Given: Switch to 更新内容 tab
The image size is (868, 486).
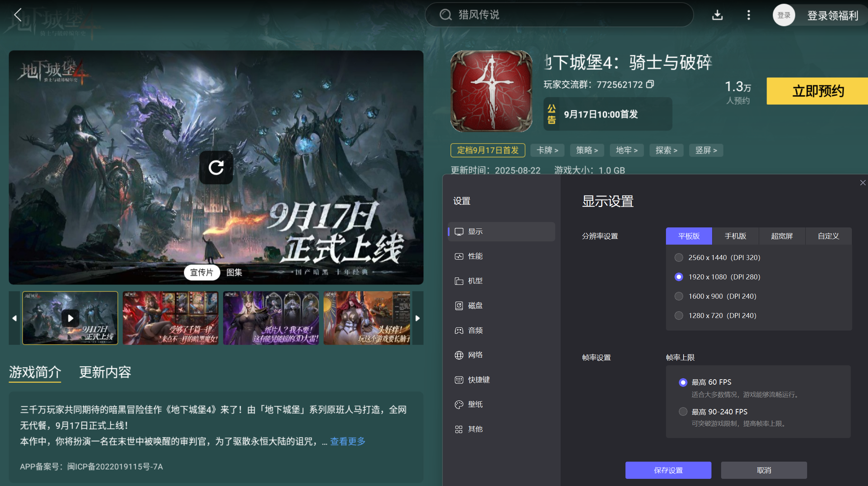Looking at the screenshot, I should (x=105, y=372).
